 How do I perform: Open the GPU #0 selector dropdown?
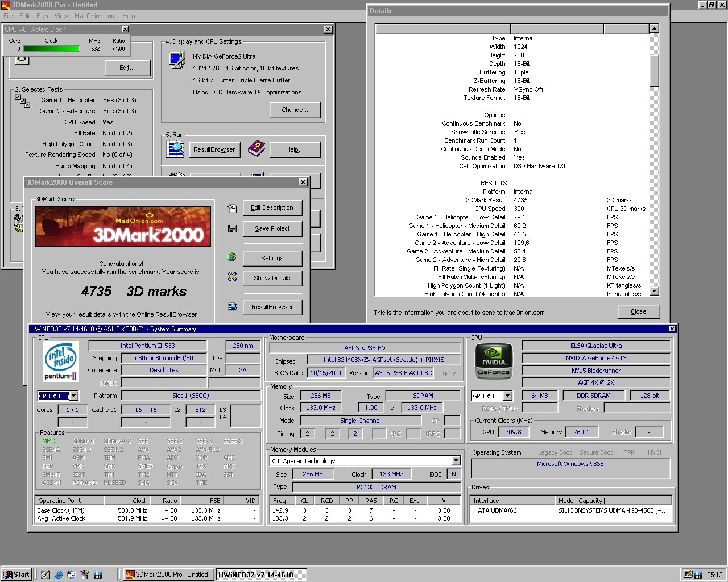508,396
